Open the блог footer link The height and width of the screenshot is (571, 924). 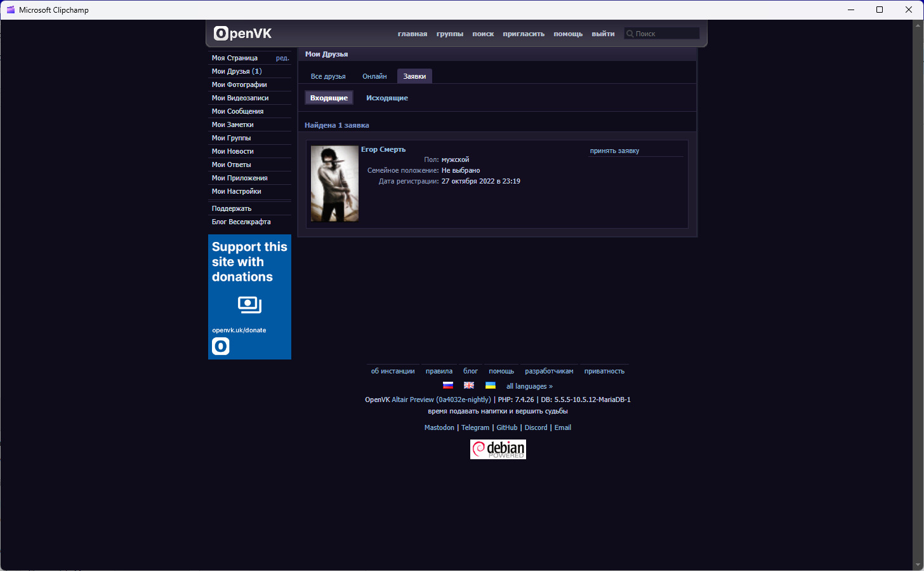tap(470, 371)
